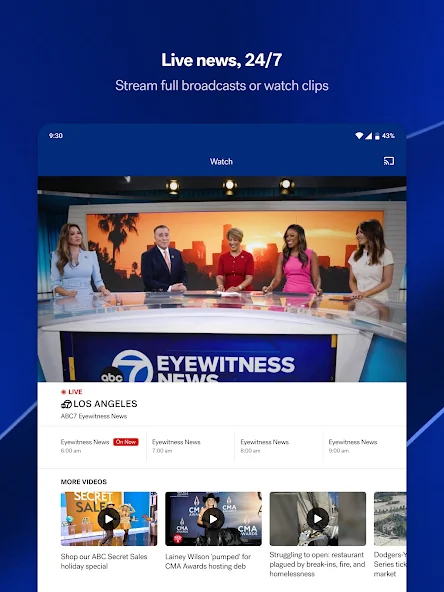Tap the Wi-Fi status icon
The width and height of the screenshot is (444, 592).
[359, 136]
